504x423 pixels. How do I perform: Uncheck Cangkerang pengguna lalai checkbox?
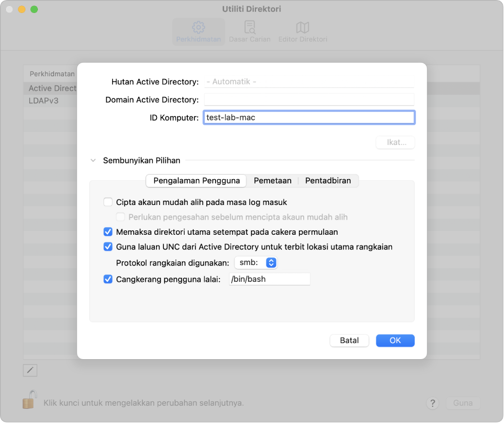click(x=108, y=279)
